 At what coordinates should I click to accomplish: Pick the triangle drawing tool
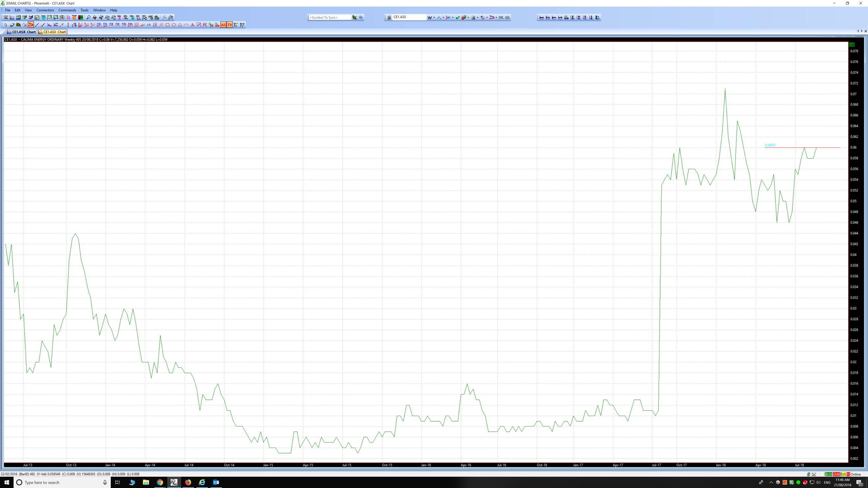180,25
